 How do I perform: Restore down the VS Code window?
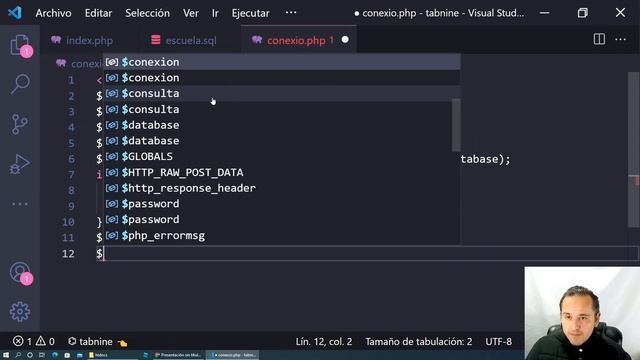point(582,13)
